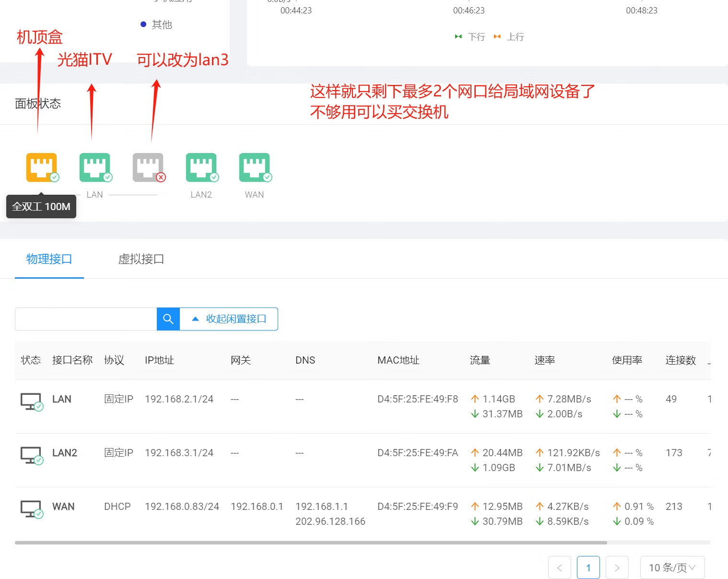728x579 pixels.
Task: Click the WAN label under port icons
Action: [x=255, y=195]
